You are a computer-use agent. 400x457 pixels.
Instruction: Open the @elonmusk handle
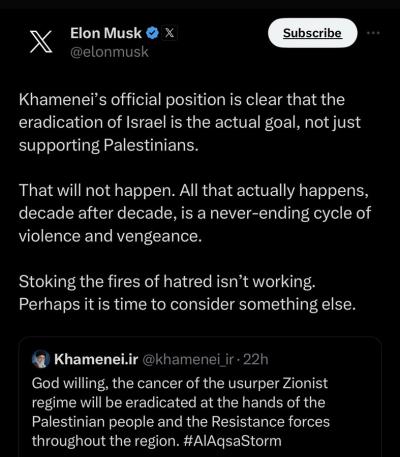point(109,52)
